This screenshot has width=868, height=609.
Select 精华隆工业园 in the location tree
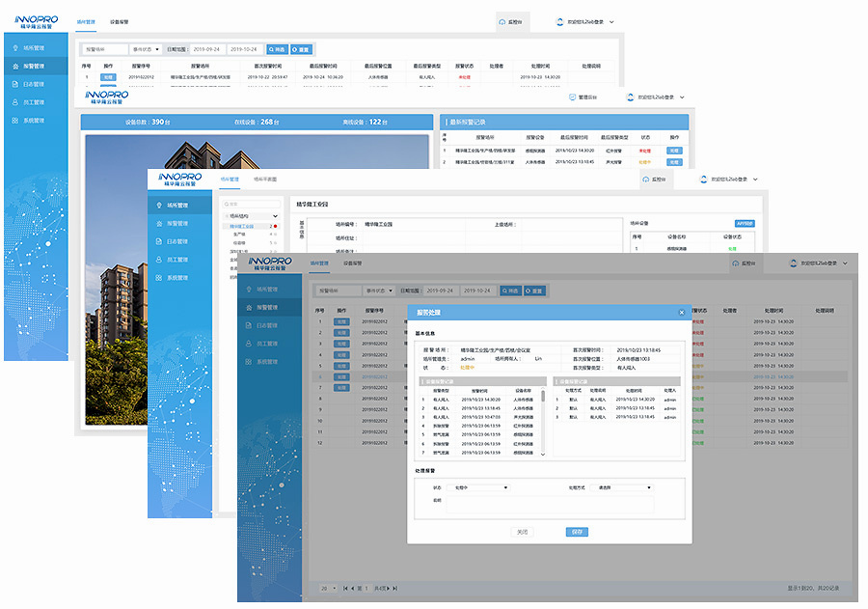coord(243,226)
